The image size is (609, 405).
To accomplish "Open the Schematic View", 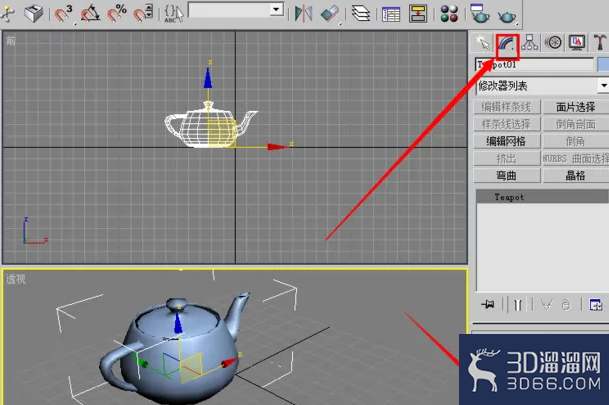I will [x=418, y=13].
